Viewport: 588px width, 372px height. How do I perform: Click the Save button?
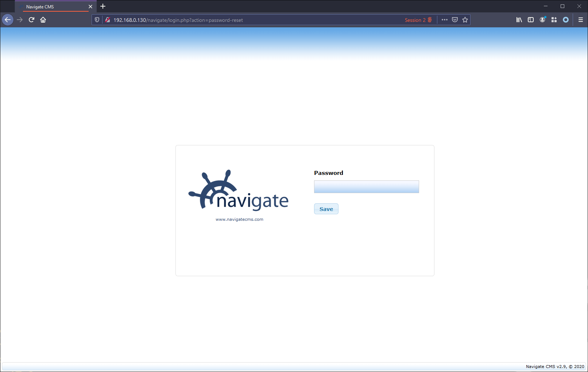[x=326, y=209]
